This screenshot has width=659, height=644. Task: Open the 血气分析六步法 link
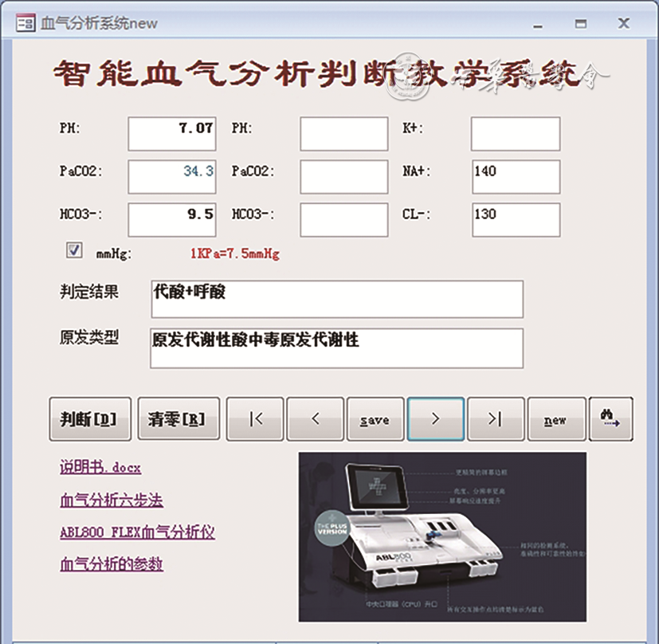tap(112, 501)
